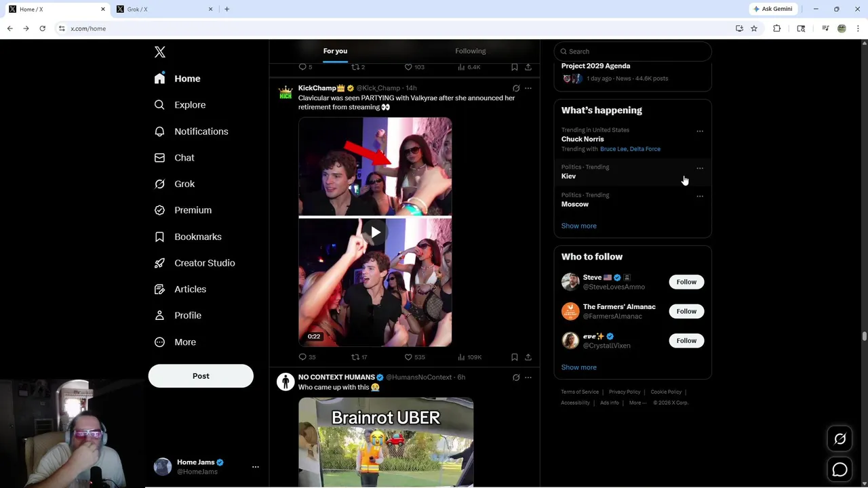Open the floating chat messages button
This screenshot has height=488, width=868.
(x=840, y=469)
